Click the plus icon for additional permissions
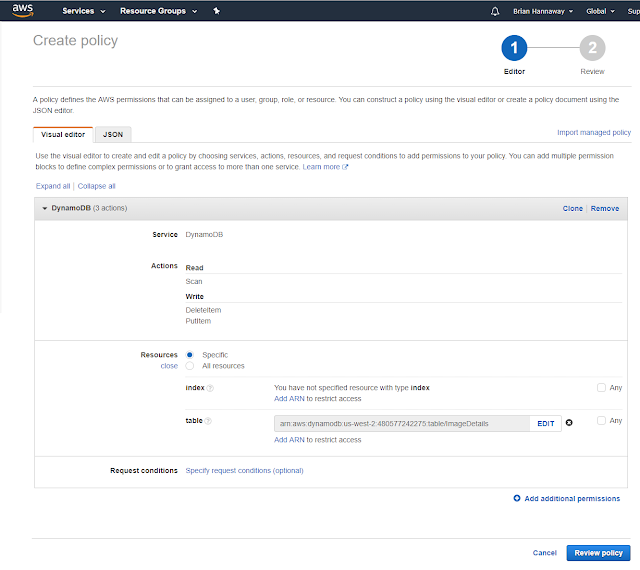 coord(517,498)
